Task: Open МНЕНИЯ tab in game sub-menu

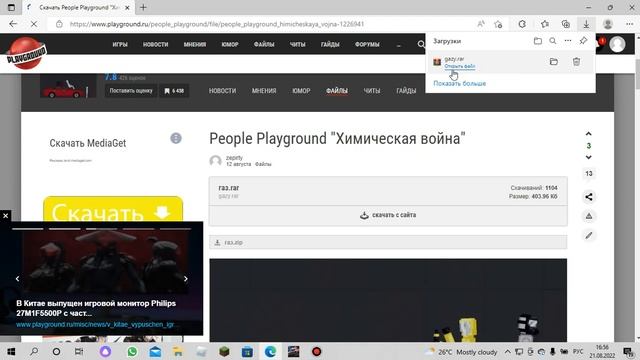Action: coord(264,91)
